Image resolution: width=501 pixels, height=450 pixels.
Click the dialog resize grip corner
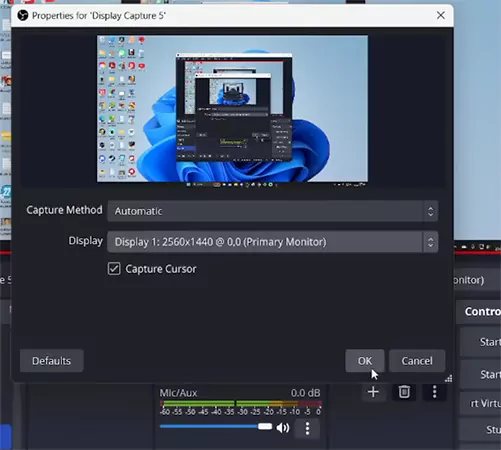[x=449, y=379]
